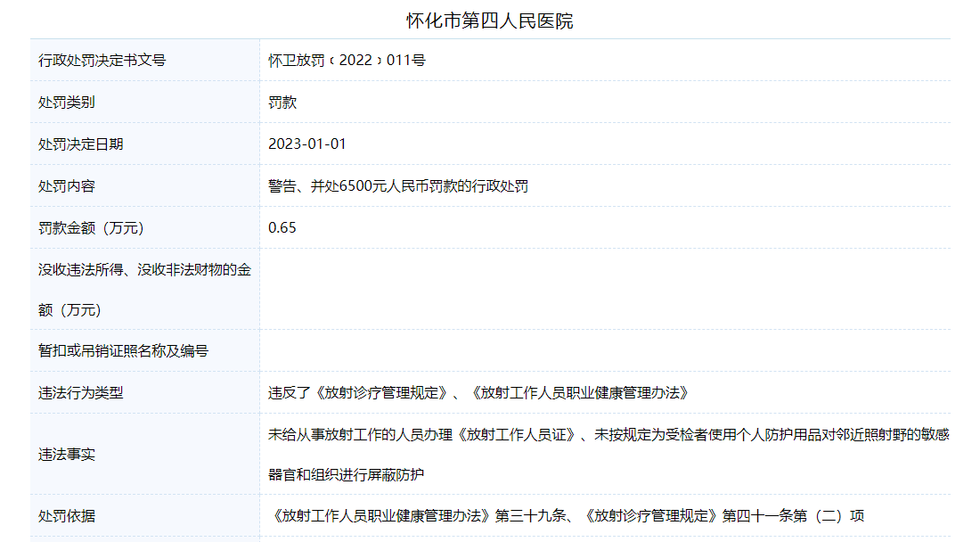This screenshot has height=542, width=980.
Task: Select the value 罚款
Action: pyautogui.click(x=282, y=102)
